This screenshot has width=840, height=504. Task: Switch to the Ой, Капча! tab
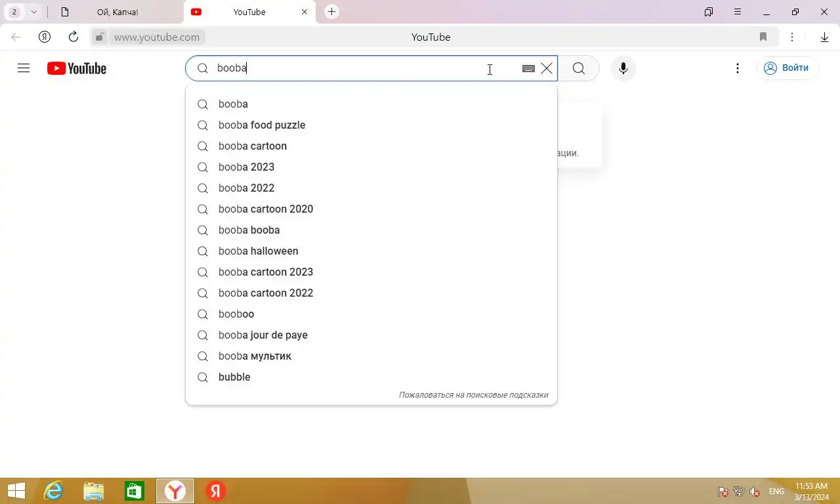click(117, 12)
